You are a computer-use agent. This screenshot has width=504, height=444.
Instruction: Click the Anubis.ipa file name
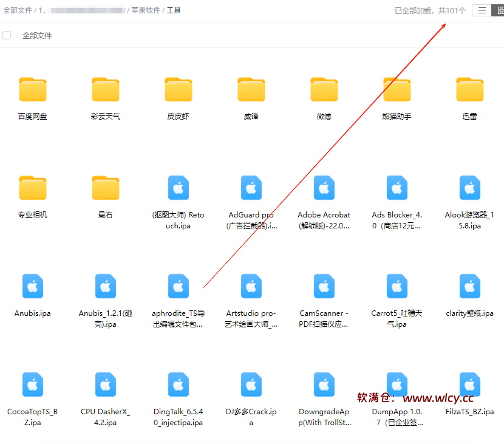(32, 313)
